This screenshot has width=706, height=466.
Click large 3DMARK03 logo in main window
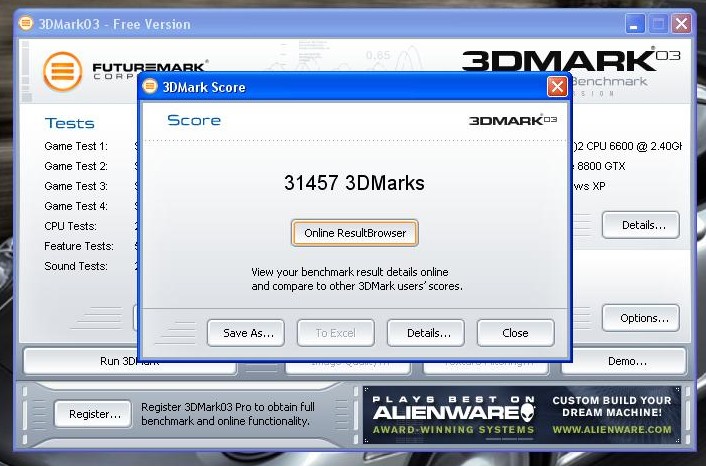pos(571,59)
